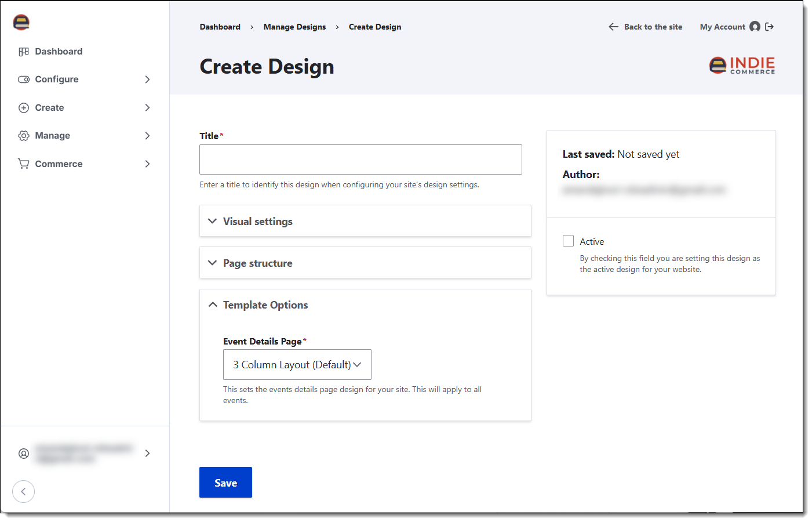Open the Manage sidebar menu item
Viewport: 812px width, 522px height.
tap(52, 136)
